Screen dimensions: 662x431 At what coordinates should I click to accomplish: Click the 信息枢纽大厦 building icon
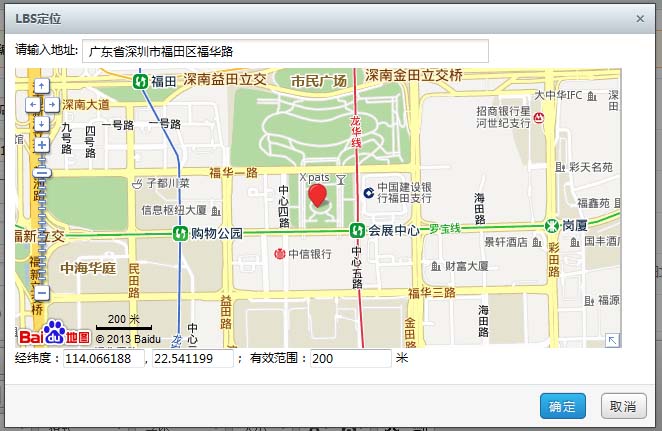coord(216,210)
